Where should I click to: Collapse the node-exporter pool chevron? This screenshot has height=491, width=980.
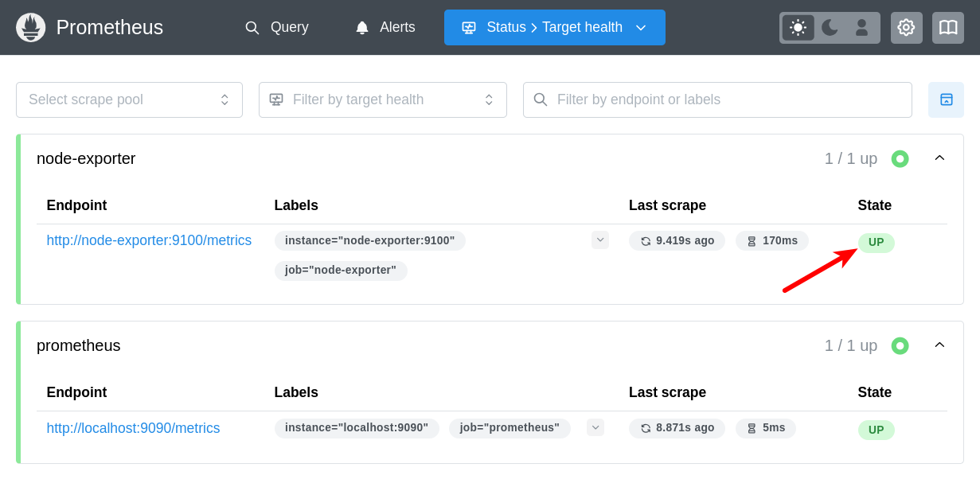[939, 158]
